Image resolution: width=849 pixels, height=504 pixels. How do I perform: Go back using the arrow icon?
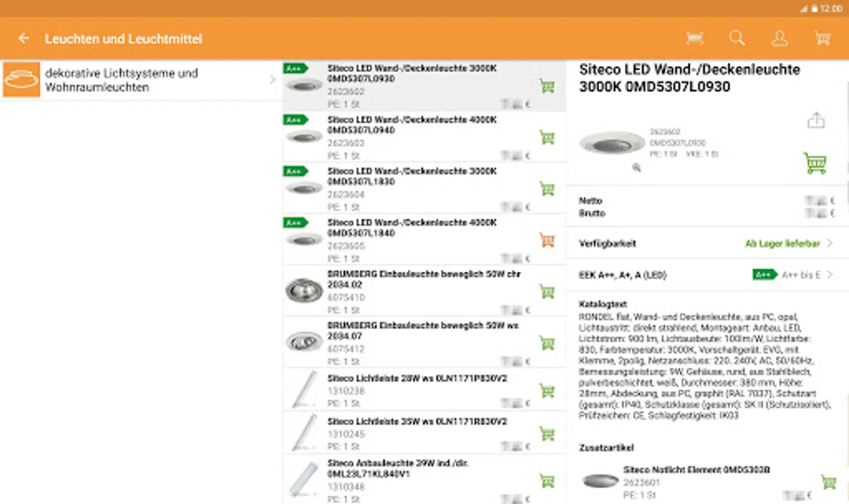click(x=24, y=39)
